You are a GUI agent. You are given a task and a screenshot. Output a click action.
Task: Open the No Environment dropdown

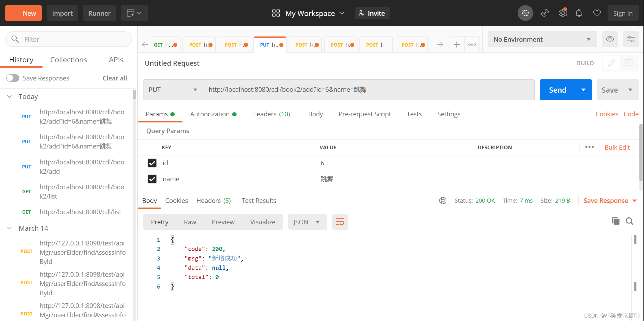[x=542, y=39]
